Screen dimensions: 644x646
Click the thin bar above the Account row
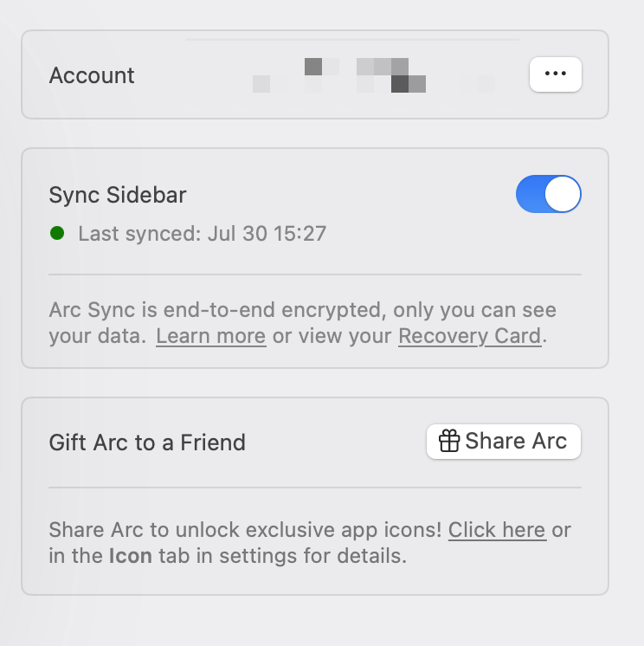point(352,40)
